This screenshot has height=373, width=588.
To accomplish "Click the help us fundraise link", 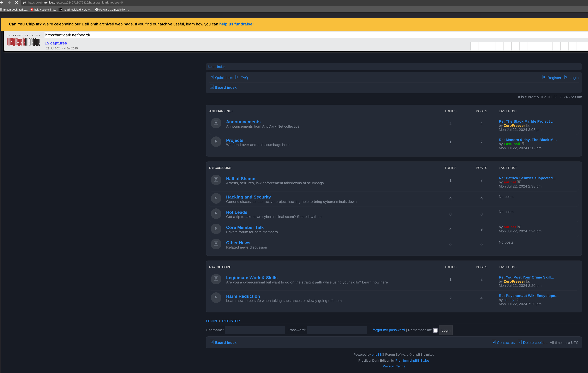I will pyautogui.click(x=236, y=24).
